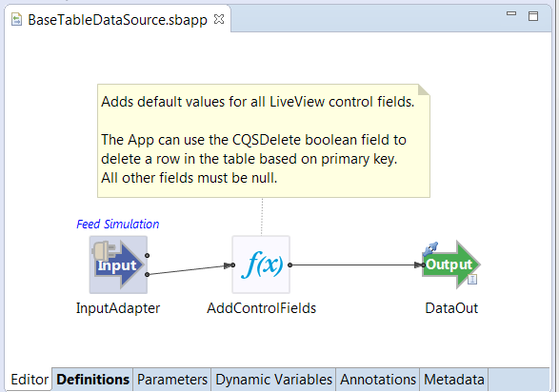Click the adapter plug badge on InputAdapter
The height and width of the screenshot is (392, 559).
[x=104, y=251]
